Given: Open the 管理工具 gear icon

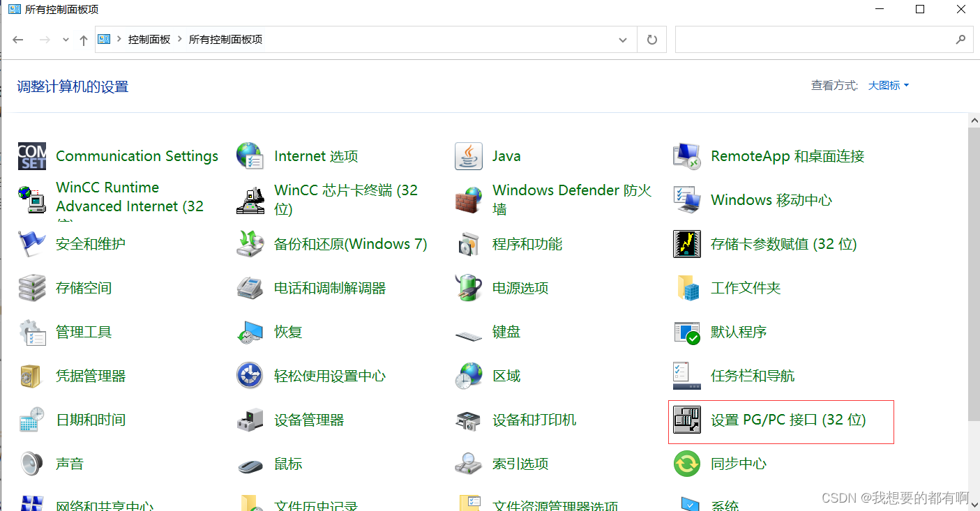Looking at the screenshot, I should [32, 332].
